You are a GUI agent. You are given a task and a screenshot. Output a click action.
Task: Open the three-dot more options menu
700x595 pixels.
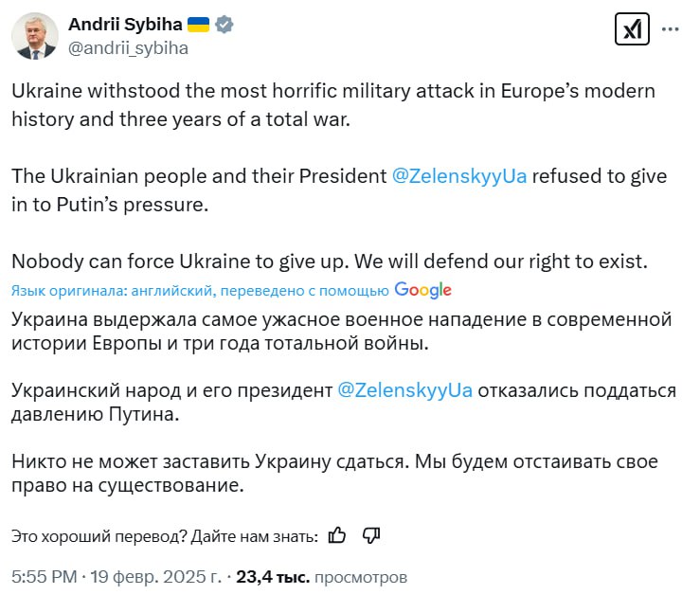pyautogui.click(x=671, y=29)
